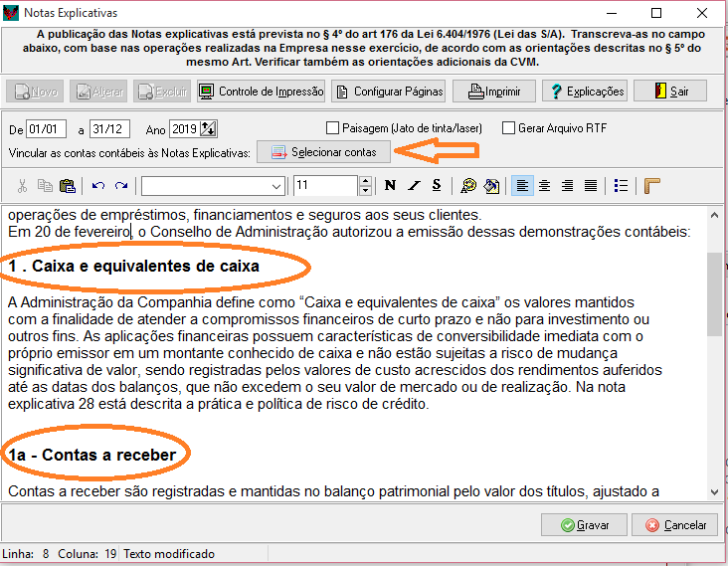Toggle bold formatting (N)
The image size is (728, 566).
click(x=390, y=186)
